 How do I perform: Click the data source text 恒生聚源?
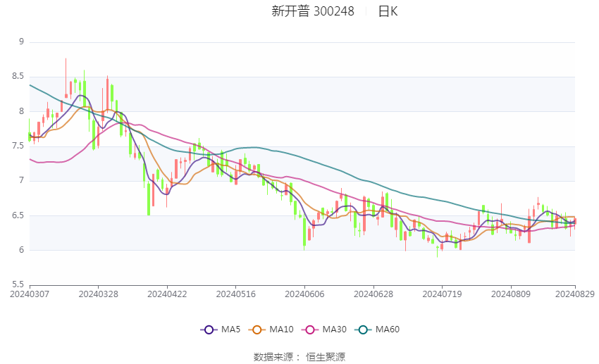[x=326, y=357]
